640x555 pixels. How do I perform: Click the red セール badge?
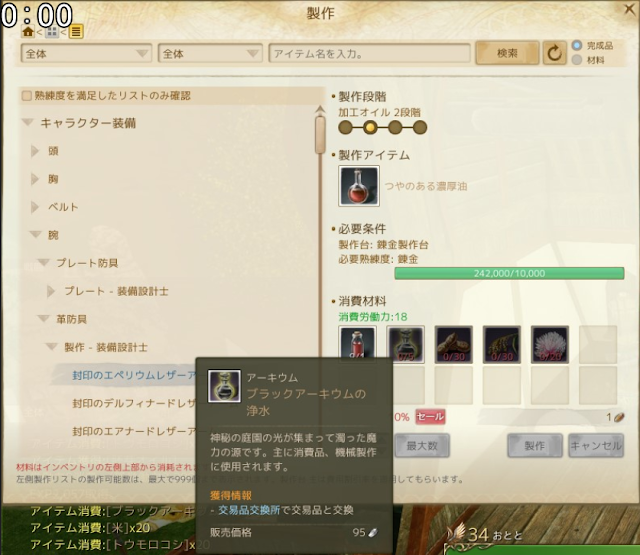430,417
